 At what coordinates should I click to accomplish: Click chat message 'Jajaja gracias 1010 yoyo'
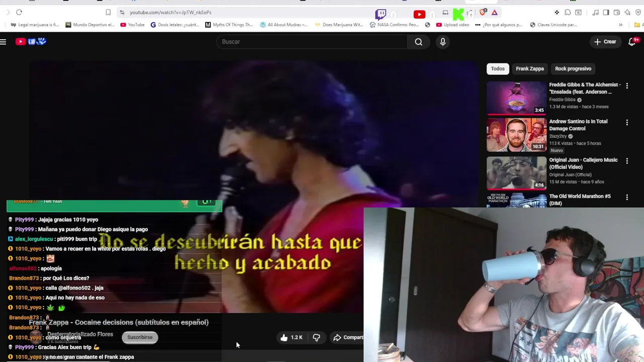[x=68, y=220]
